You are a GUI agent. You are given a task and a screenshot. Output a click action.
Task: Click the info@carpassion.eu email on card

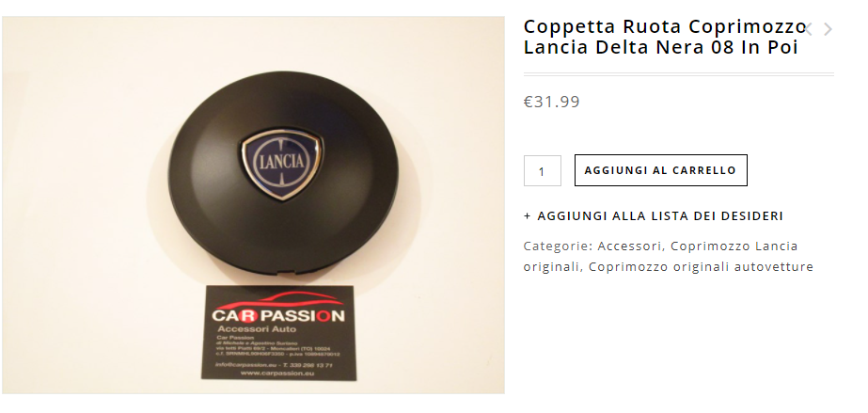(245, 365)
